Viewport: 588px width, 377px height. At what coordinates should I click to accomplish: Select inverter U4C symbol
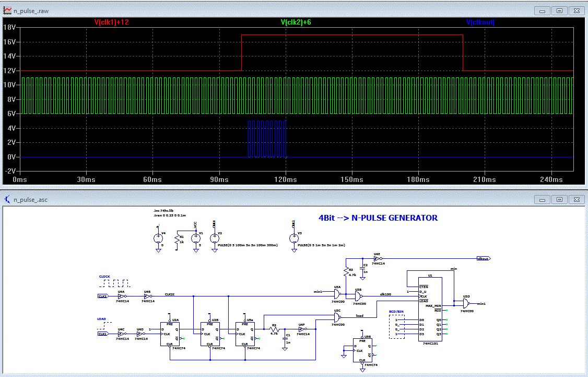coord(122,334)
